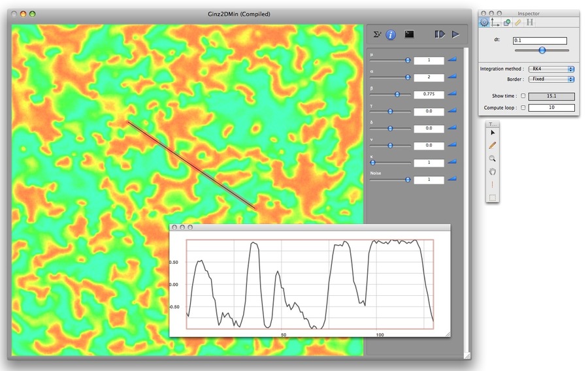Viewport: 588px width, 371px height.
Task: Select the gear settings tab in Inspector
Action: pos(484,22)
